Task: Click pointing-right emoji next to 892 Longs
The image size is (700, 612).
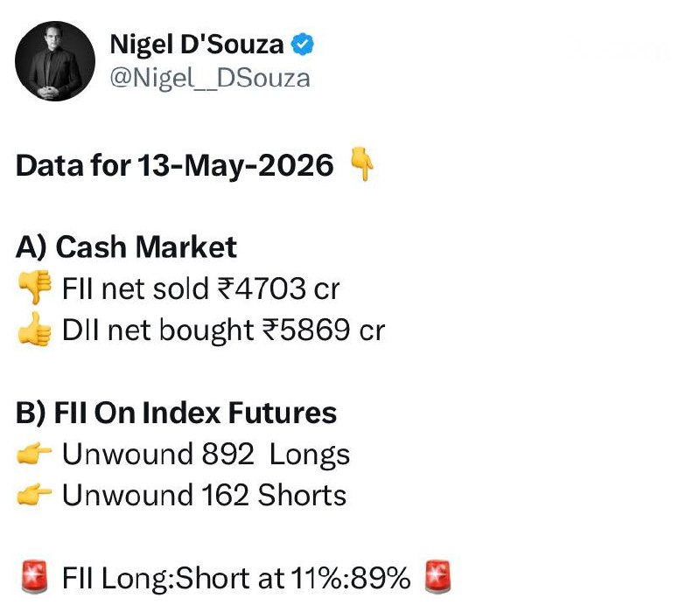Action: [x=35, y=454]
